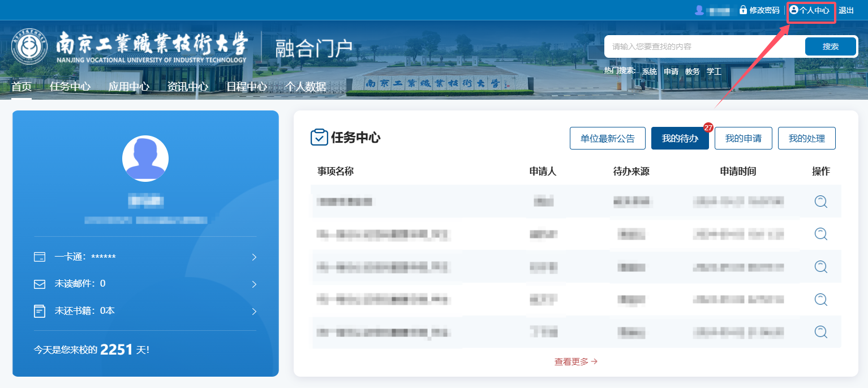Click the 任务中心 clipboard icon
Viewport: 868px width, 388px height.
pos(319,138)
